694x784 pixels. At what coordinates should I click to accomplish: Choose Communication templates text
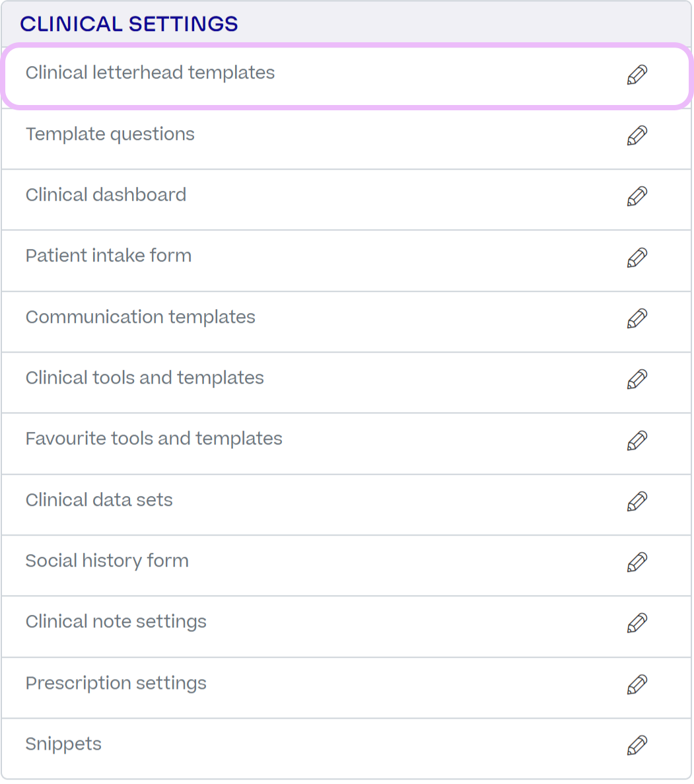click(141, 317)
